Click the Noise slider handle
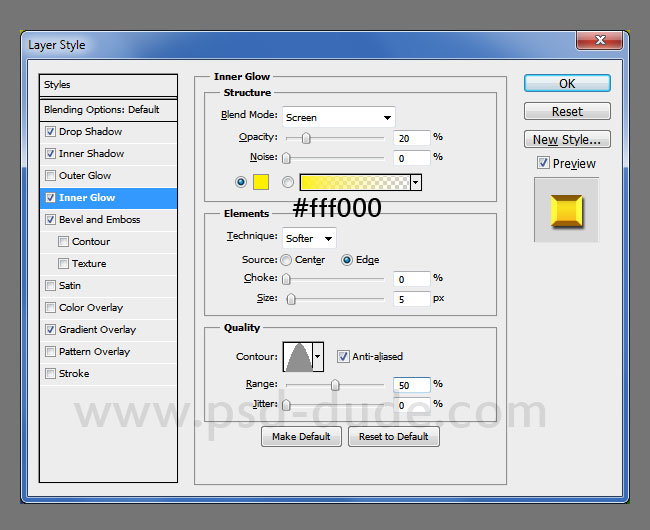Image resolution: width=650 pixels, height=530 pixels. 286,158
